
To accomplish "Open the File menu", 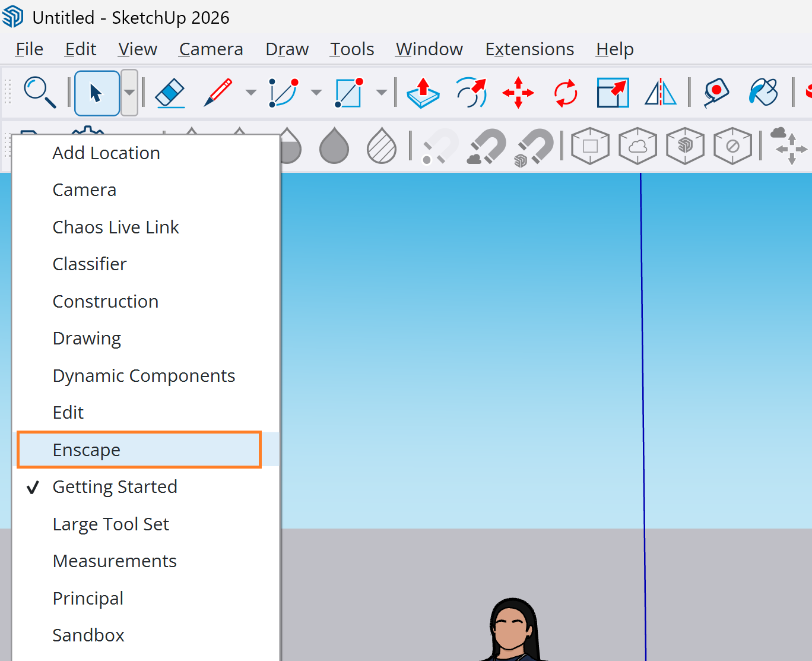I will click(30, 49).
